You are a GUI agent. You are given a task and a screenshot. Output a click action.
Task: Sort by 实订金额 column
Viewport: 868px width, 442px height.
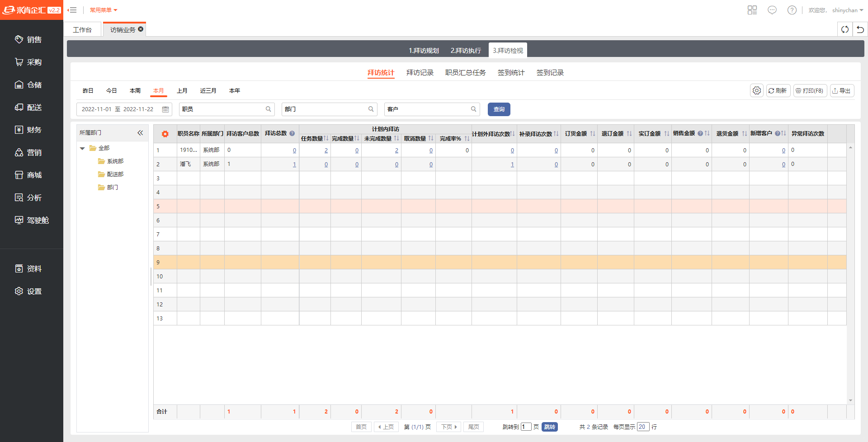coord(666,134)
